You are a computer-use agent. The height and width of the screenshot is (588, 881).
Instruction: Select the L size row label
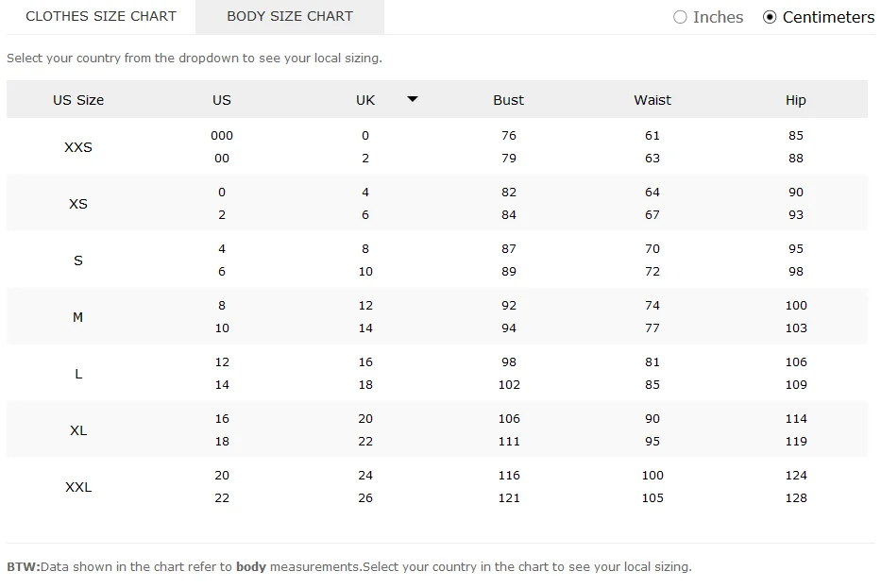point(78,374)
